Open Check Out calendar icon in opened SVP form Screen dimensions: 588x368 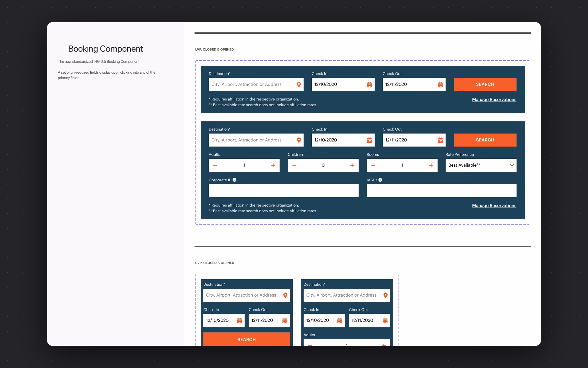pyautogui.click(x=385, y=321)
